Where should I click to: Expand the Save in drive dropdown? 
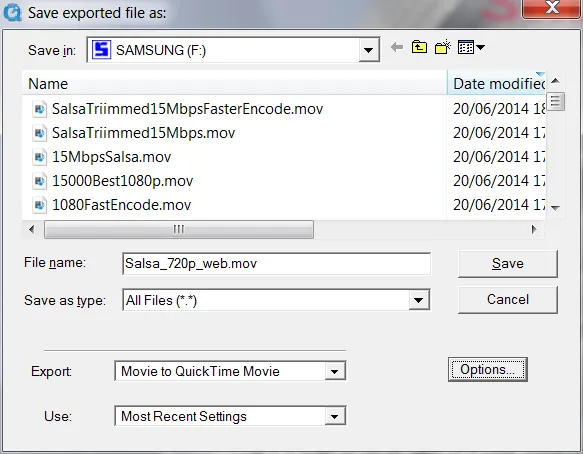[x=368, y=50]
